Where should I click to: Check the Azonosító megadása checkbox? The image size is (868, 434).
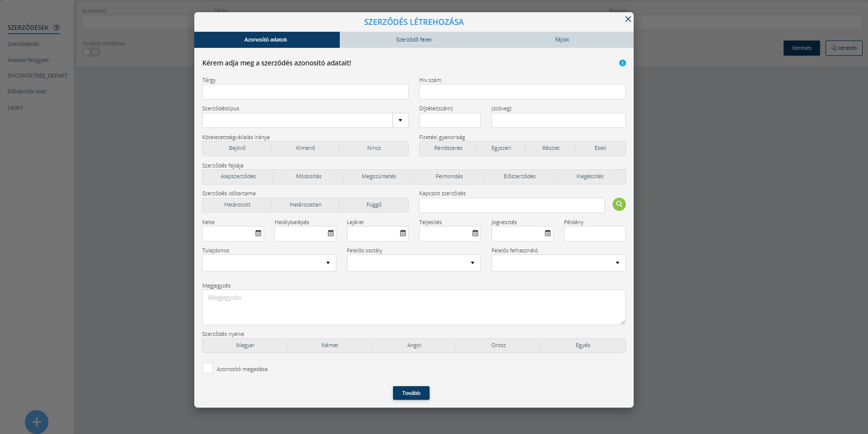207,369
